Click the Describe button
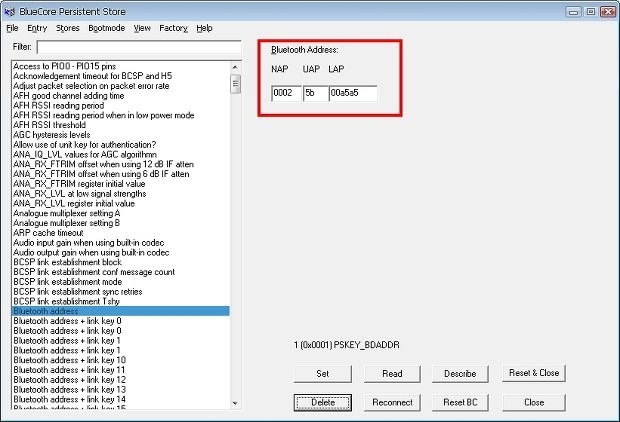620x422 pixels. (x=460, y=374)
